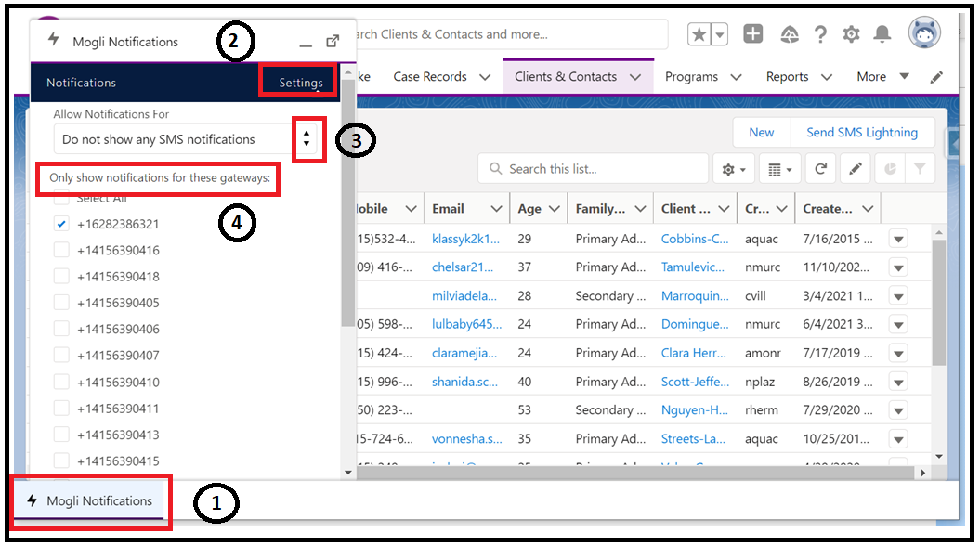
Task: Open the notifications bell icon
Action: point(882,34)
